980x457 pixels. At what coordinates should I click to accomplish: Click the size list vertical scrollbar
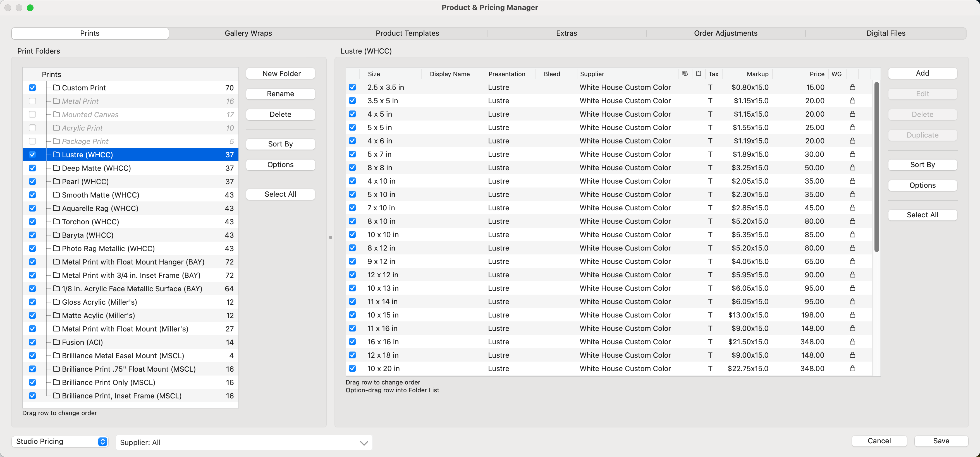coord(876,167)
